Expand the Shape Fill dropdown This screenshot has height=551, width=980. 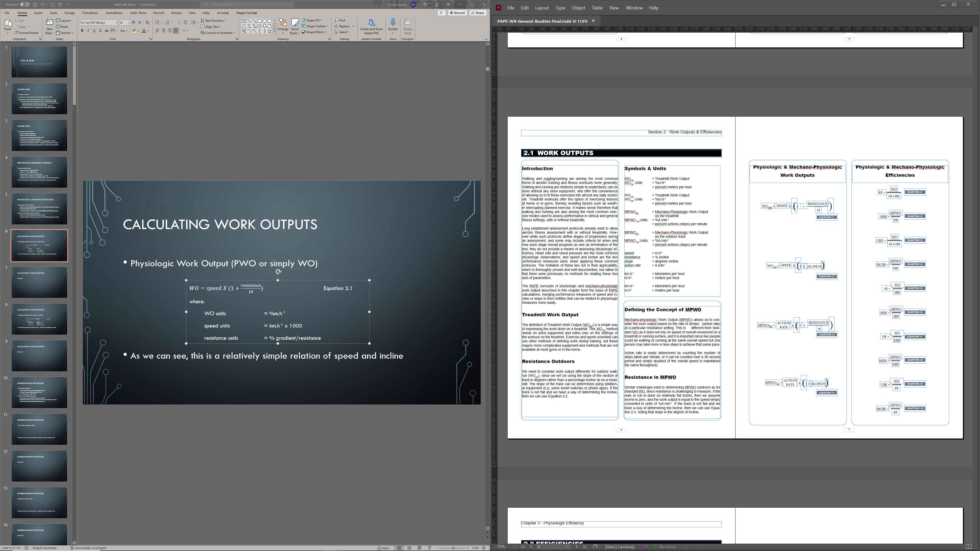(312, 20)
